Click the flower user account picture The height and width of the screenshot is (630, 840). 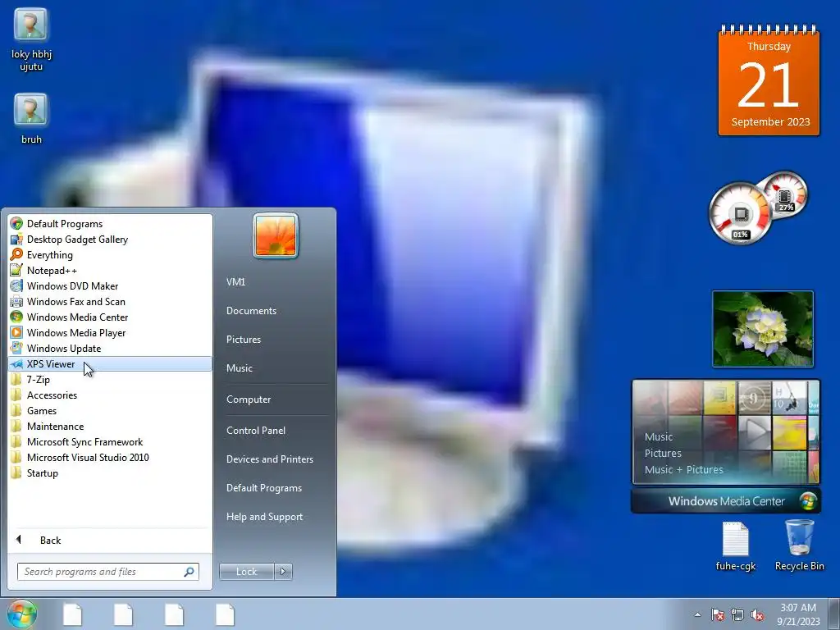[x=276, y=235]
